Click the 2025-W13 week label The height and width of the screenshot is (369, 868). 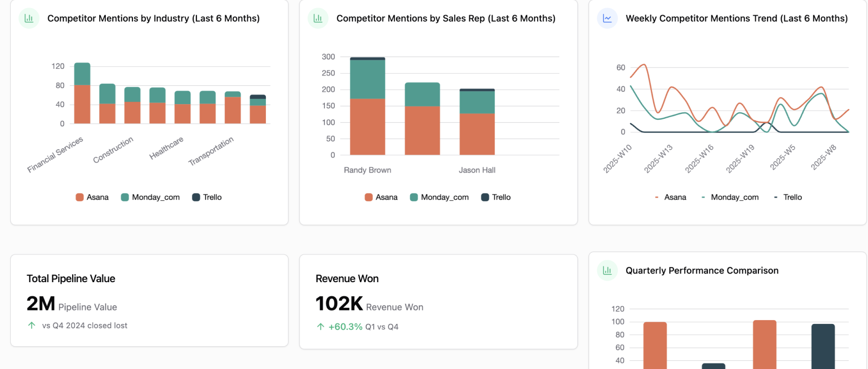point(658,159)
